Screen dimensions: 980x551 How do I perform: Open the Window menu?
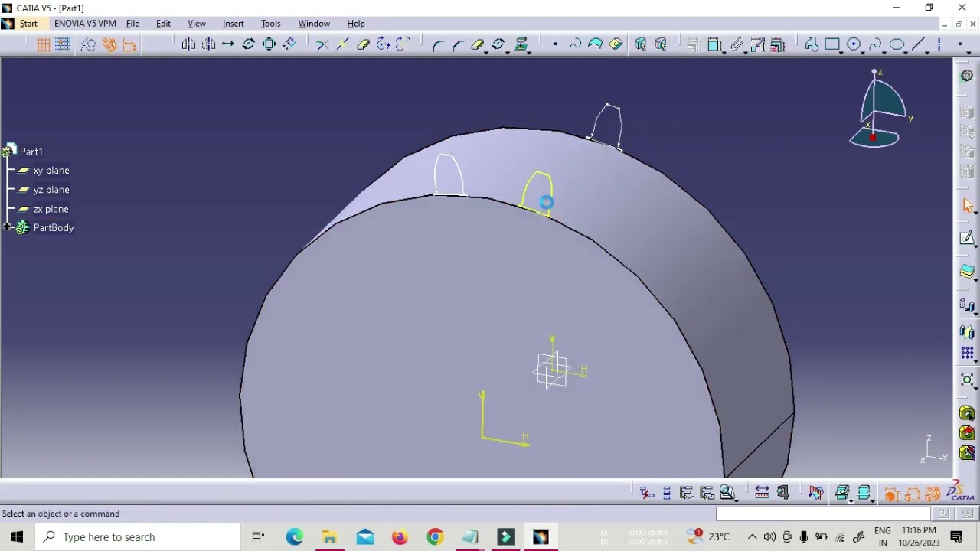[x=314, y=24]
